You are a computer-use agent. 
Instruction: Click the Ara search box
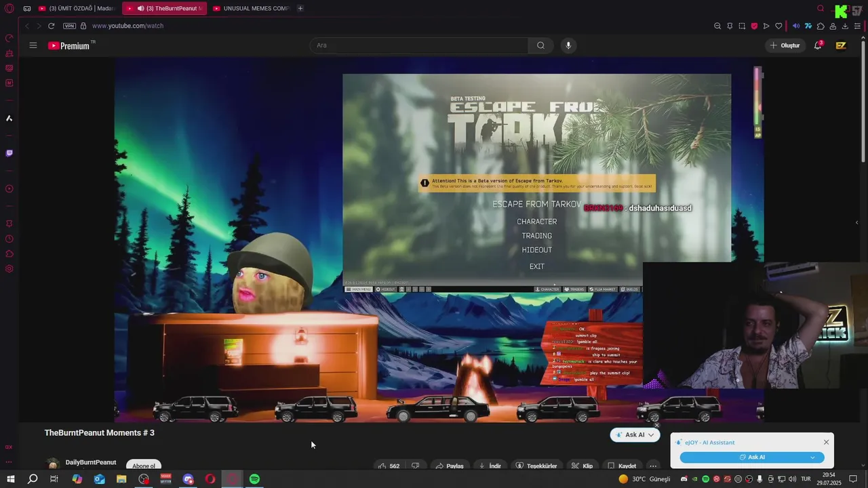click(419, 45)
